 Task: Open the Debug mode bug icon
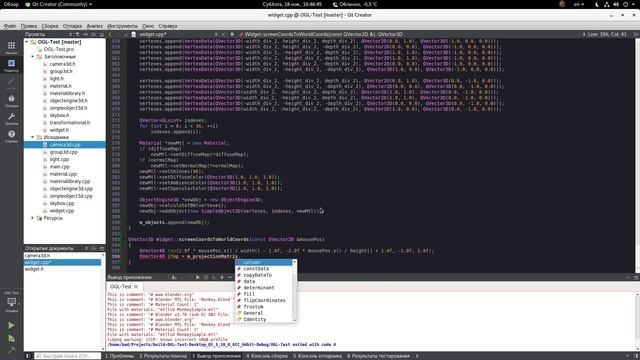coord(11,99)
